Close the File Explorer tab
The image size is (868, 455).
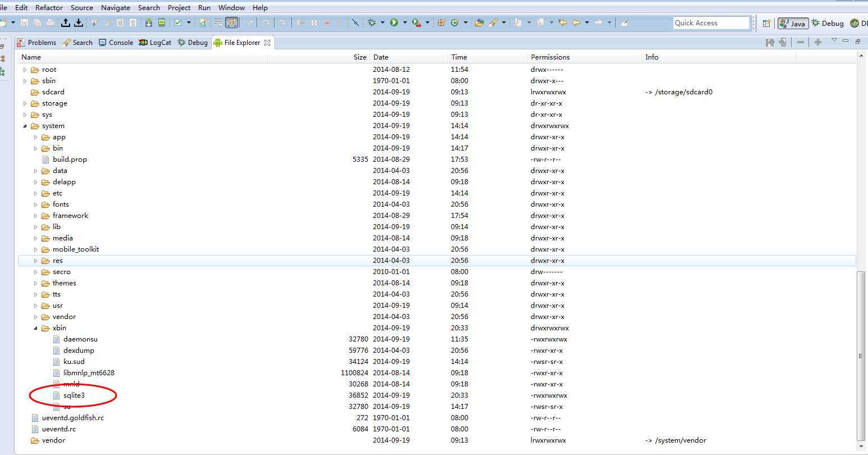point(267,42)
